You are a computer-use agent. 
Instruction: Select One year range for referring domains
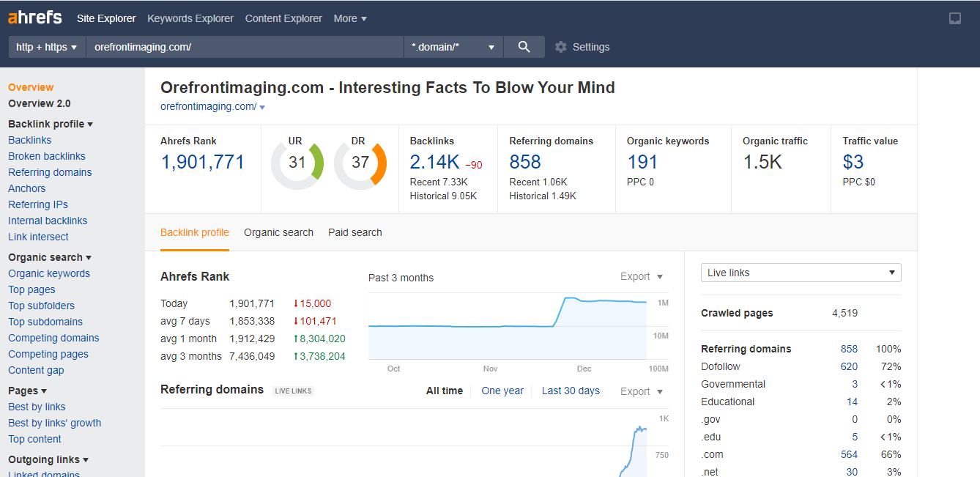pyautogui.click(x=502, y=391)
